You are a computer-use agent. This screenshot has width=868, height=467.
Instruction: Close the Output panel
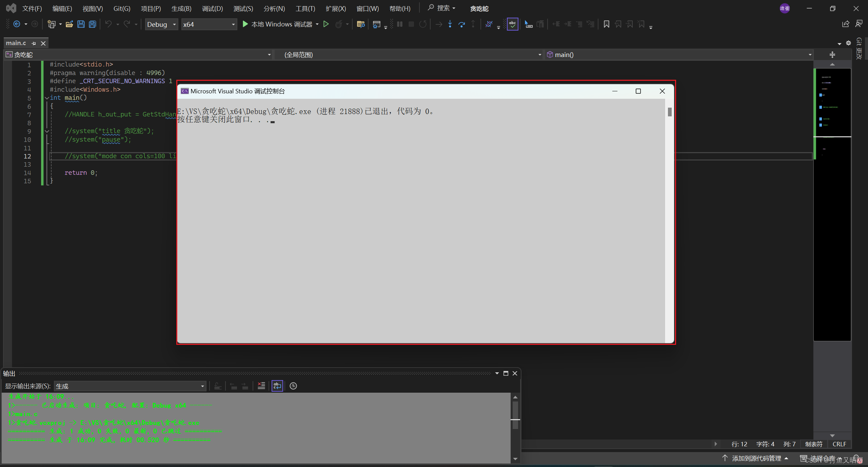coord(515,373)
